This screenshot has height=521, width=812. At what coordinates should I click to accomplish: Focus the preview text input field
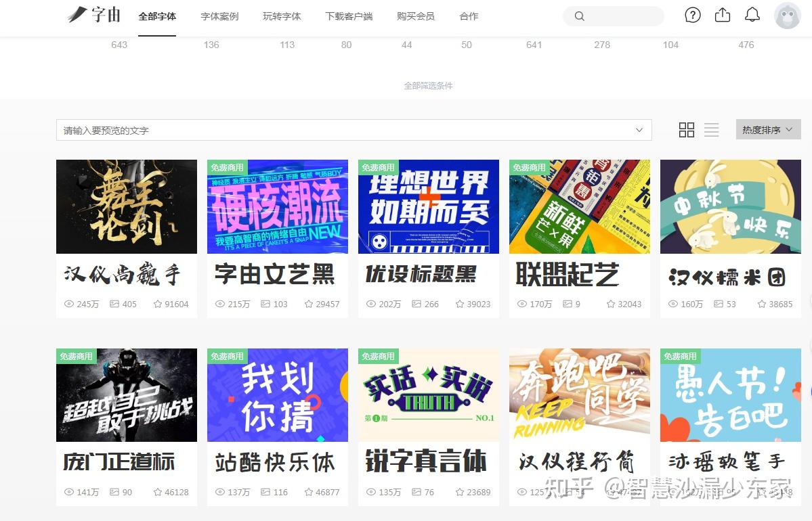click(354, 131)
